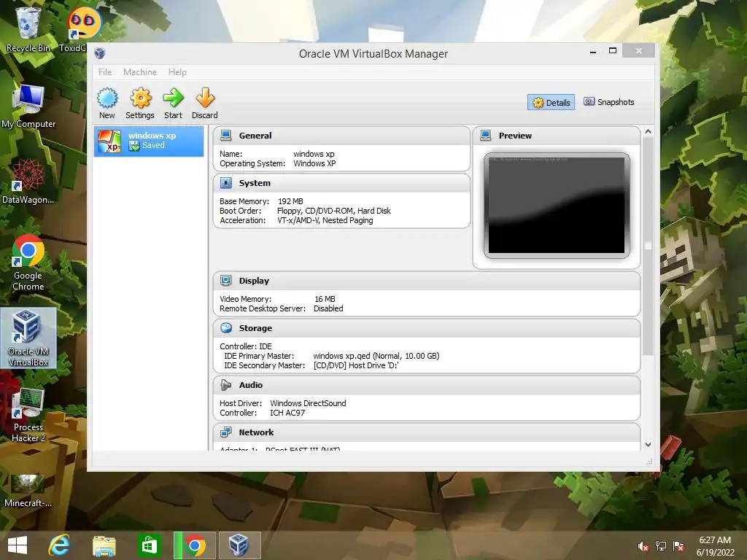Click the details pane scroll up arrow
Screen dimensions: 747x560
pos(648,131)
